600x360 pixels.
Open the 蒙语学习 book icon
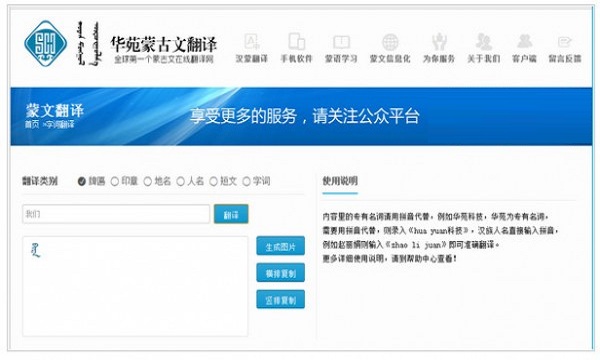(341, 42)
